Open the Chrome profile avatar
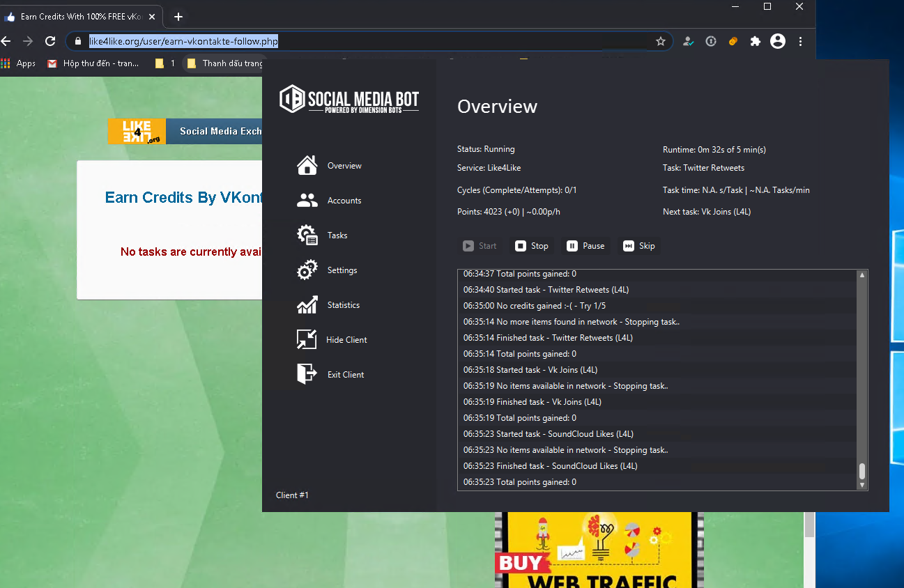 pos(778,42)
